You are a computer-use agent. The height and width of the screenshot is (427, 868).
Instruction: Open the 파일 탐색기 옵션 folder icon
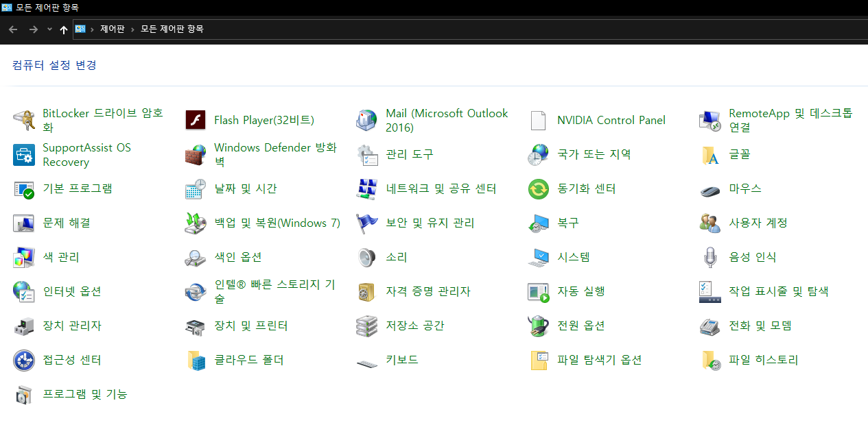tap(539, 361)
